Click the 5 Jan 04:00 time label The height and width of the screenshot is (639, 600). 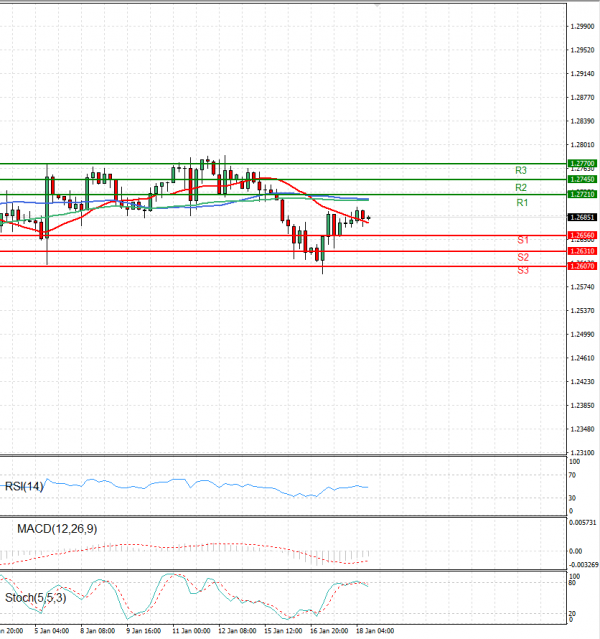tap(52, 631)
